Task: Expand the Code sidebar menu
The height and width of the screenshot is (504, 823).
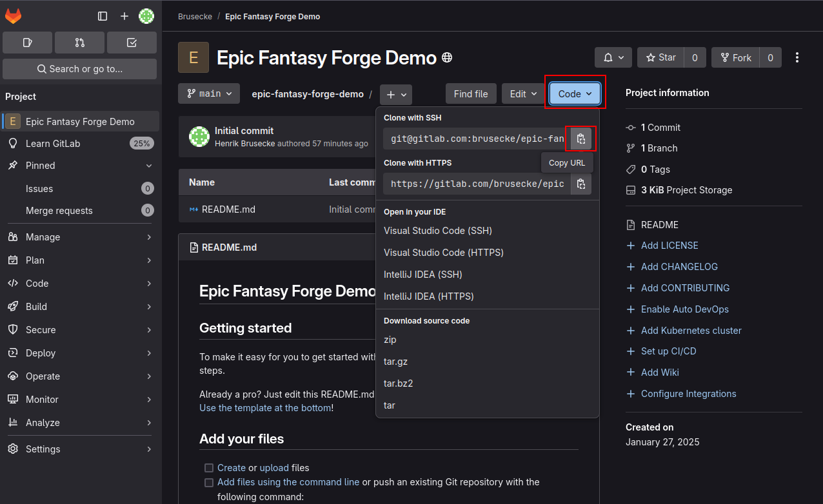Action: (x=80, y=284)
